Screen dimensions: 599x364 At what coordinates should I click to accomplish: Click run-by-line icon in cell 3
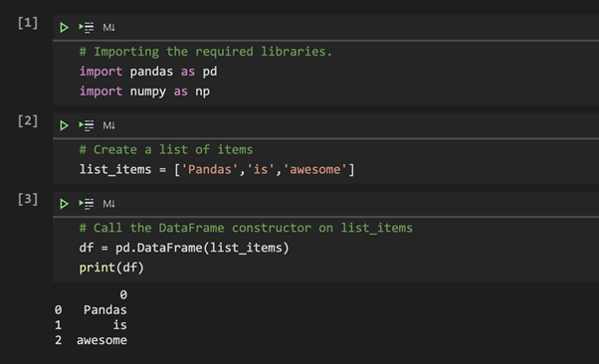coord(87,204)
